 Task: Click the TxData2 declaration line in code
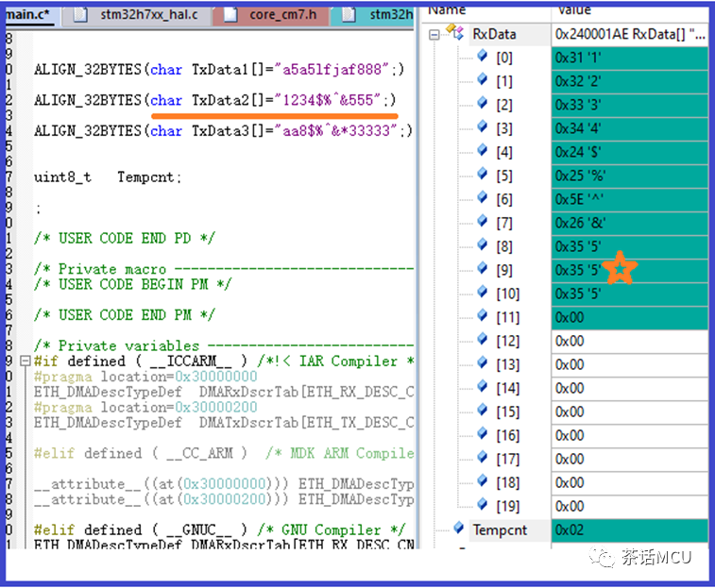214,100
